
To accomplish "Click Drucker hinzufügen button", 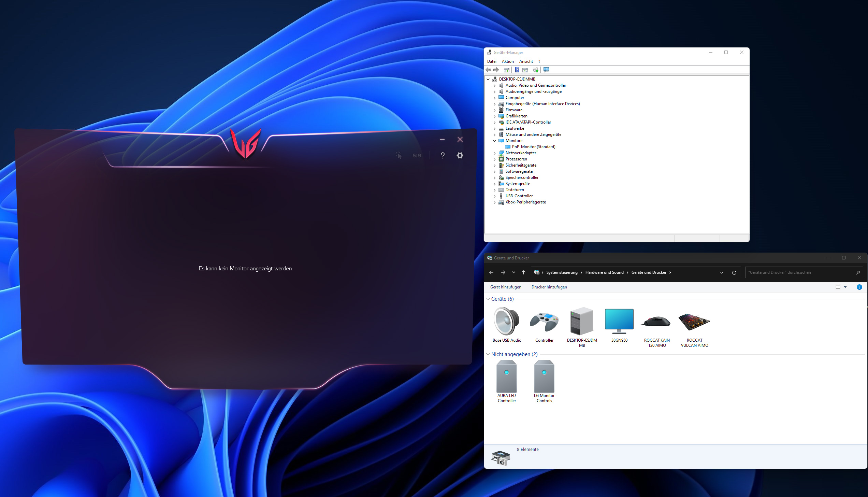I will (x=549, y=287).
